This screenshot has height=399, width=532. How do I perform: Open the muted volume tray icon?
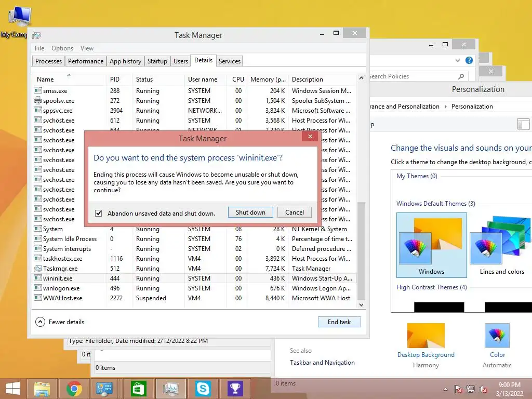[483, 389]
